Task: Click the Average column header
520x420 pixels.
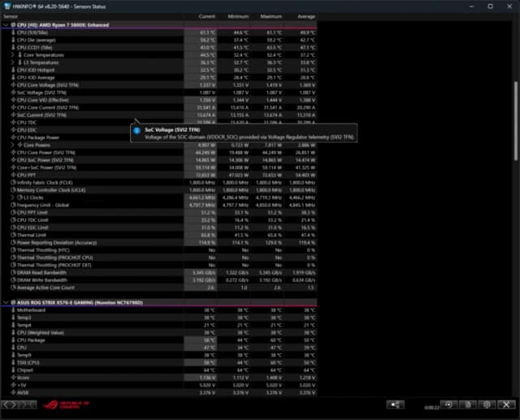Action: pyautogui.click(x=306, y=16)
